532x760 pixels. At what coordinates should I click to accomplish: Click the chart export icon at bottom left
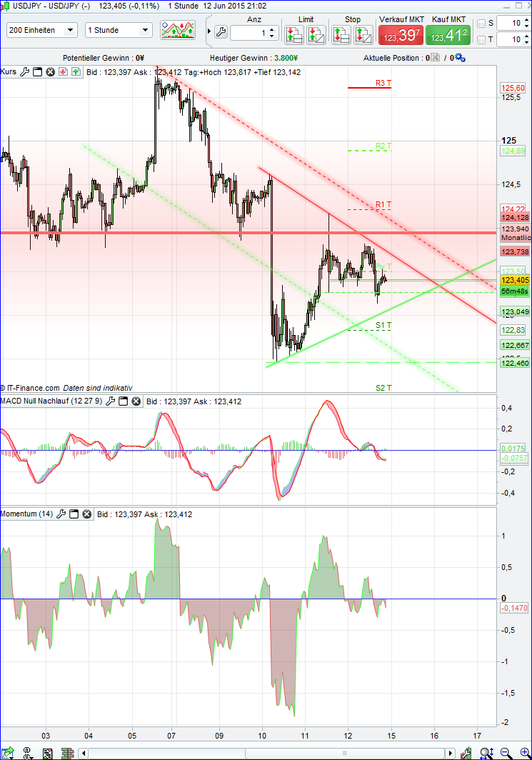pyautogui.click(x=8, y=753)
